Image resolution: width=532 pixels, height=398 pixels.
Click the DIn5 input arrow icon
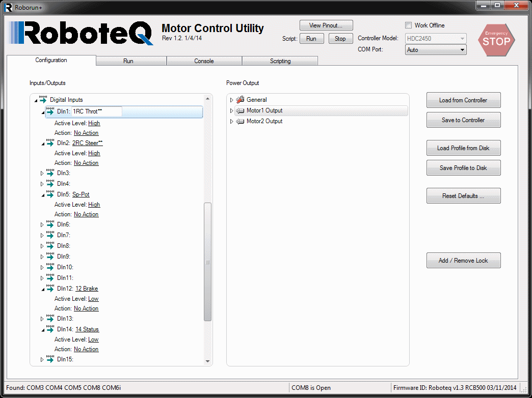point(50,194)
